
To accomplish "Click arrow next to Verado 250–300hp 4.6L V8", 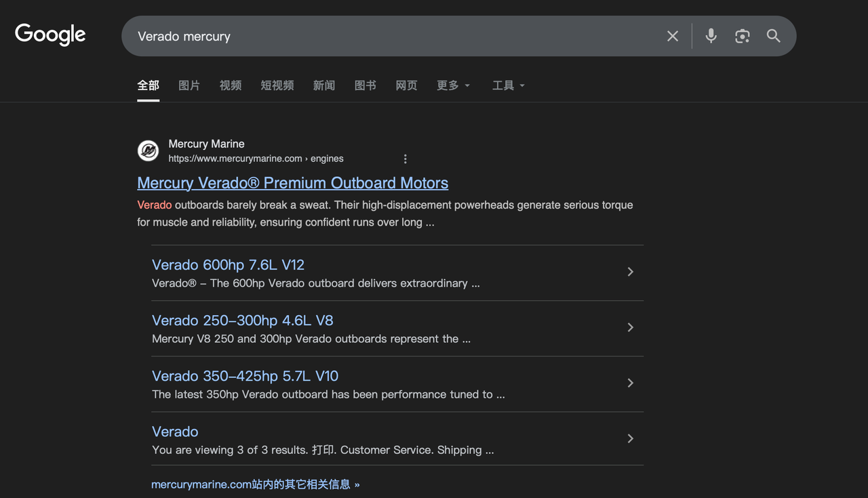I will tap(630, 327).
